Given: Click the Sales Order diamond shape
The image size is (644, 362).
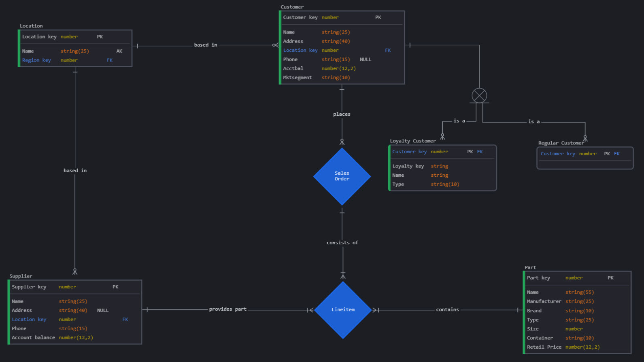Looking at the screenshot, I should [x=342, y=176].
